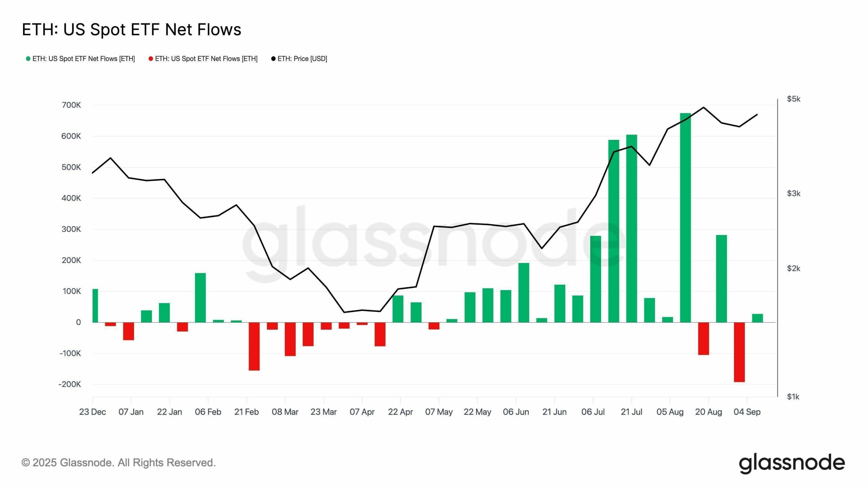Image resolution: width=868 pixels, height=488 pixels.
Task: Click the black ETH Price legend dot
Action: coord(273,59)
